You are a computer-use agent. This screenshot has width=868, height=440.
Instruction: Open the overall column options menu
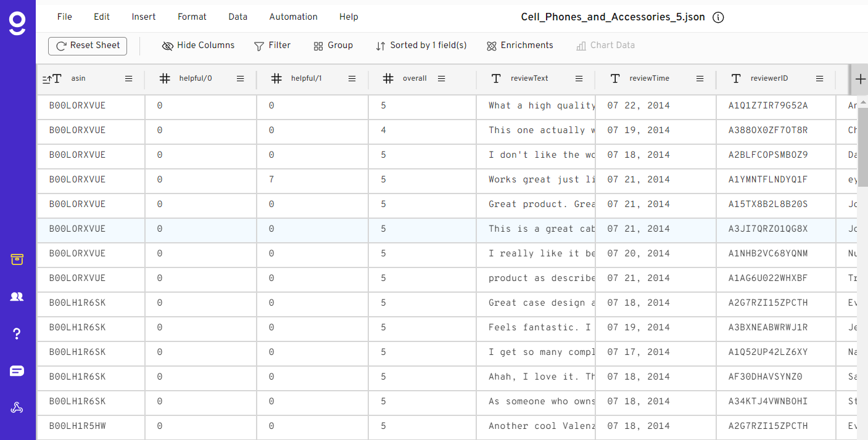tap(442, 79)
